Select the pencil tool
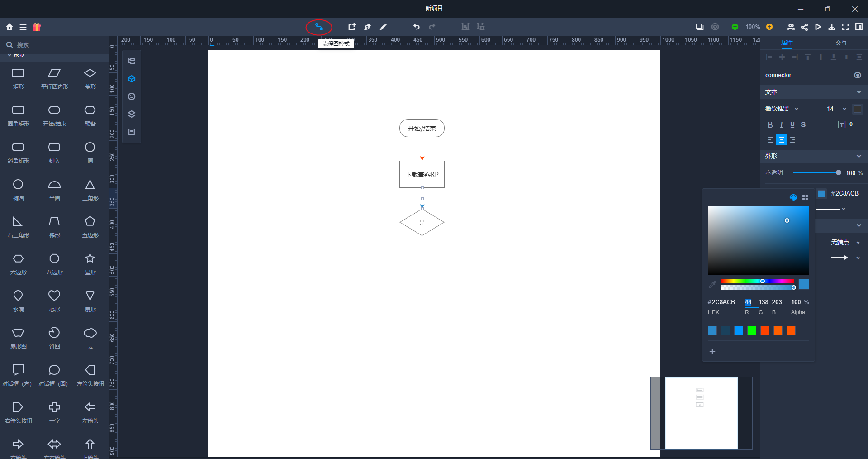This screenshot has height=459, width=868. tap(383, 27)
